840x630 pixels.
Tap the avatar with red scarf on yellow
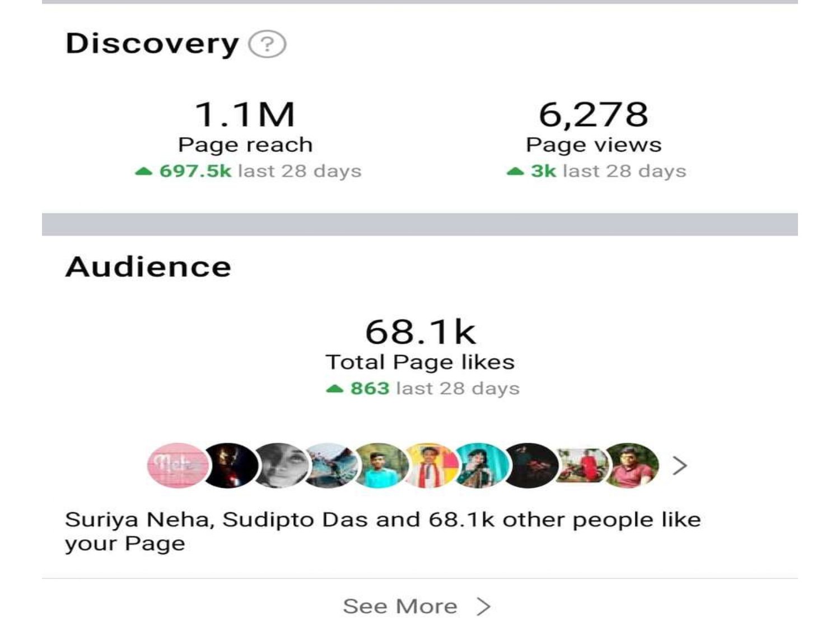pyautogui.click(x=430, y=465)
